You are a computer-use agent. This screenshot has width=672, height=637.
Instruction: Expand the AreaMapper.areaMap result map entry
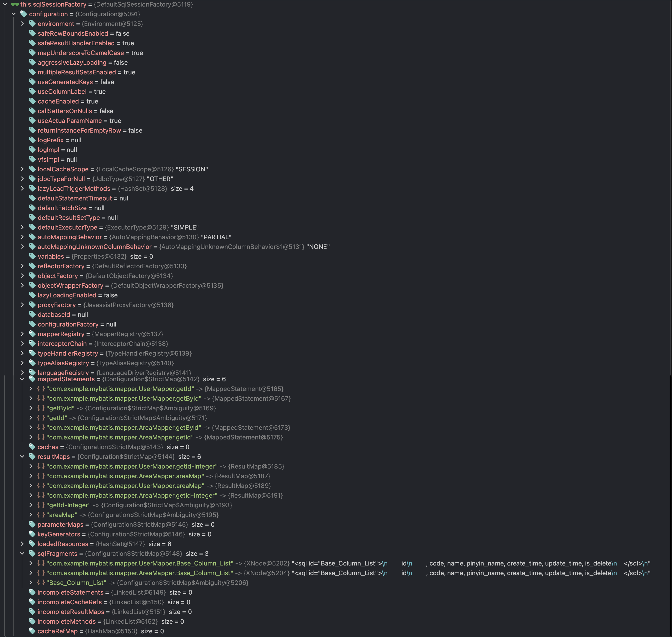(x=31, y=476)
